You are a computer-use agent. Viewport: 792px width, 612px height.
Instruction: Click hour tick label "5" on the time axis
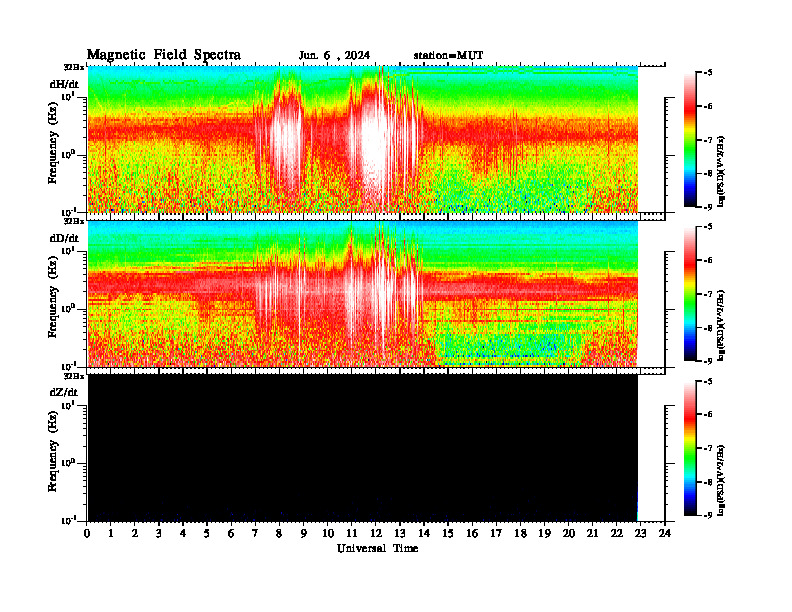[207, 534]
